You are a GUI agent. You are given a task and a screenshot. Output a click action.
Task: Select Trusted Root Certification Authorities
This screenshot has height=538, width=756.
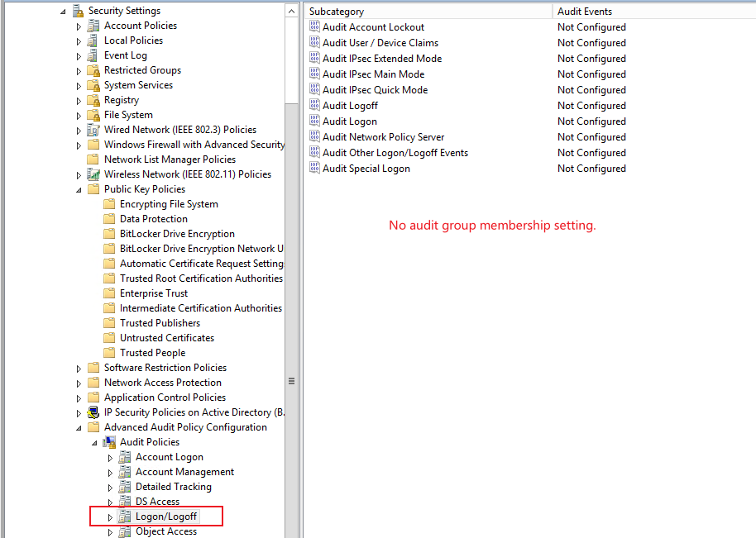click(x=201, y=279)
